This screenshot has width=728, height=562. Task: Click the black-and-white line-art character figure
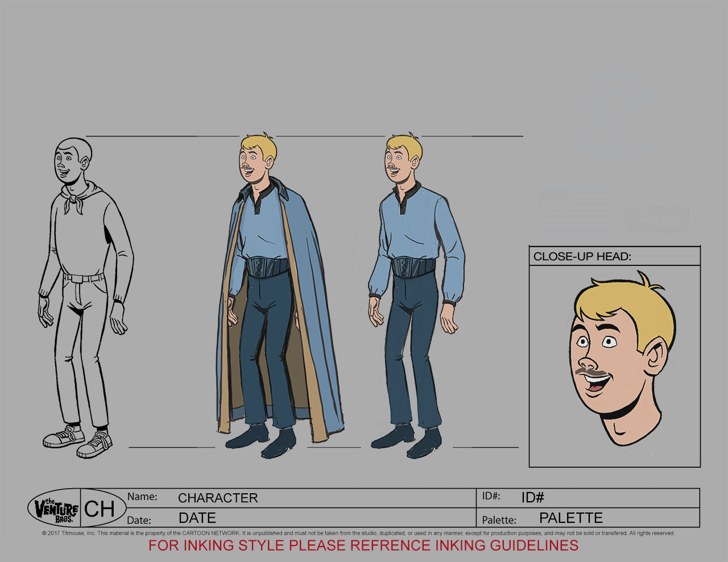pyautogui.click(x=85, y=298)
